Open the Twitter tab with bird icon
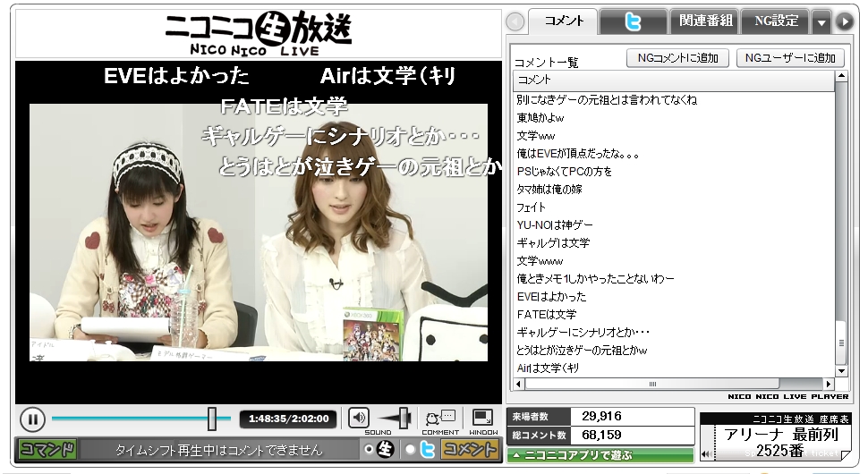The image size is (868, 474). (x=634, y=21)
